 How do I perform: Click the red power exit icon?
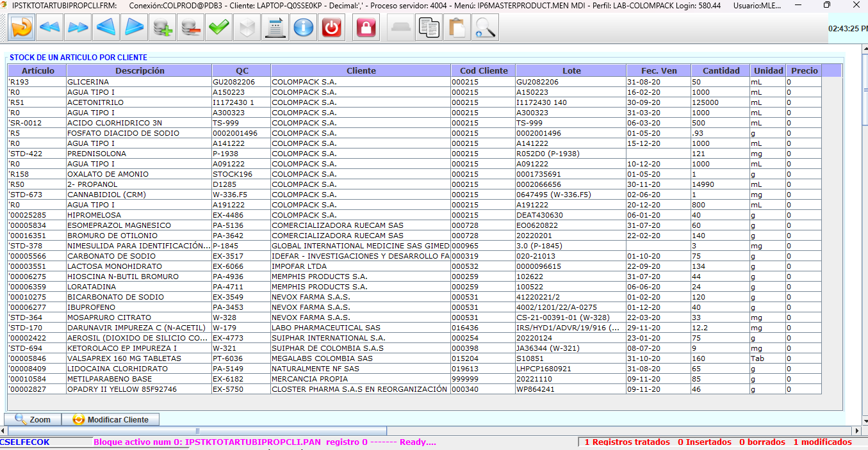coord(332,28)
